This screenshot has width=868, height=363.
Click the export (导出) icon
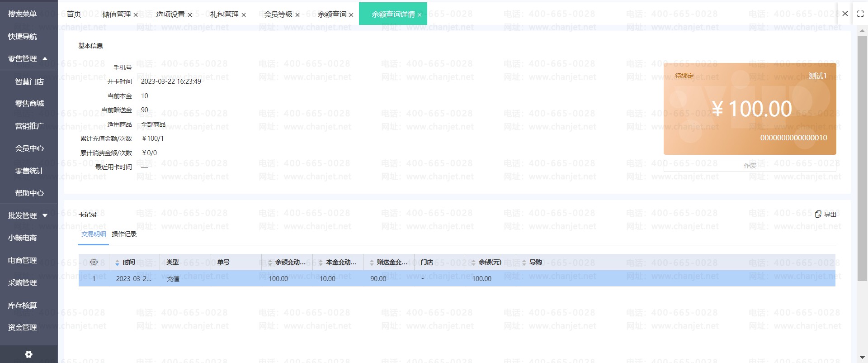tap(818, 214)
